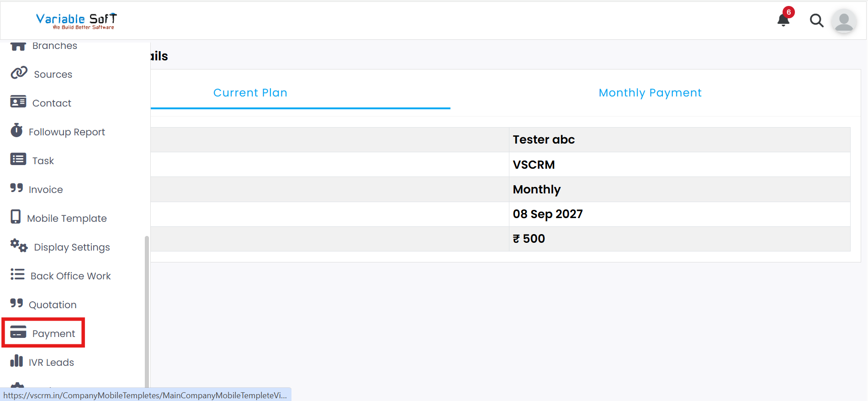Open Quotation section
This screenshot has width=868, height=401.
point(53,305)
